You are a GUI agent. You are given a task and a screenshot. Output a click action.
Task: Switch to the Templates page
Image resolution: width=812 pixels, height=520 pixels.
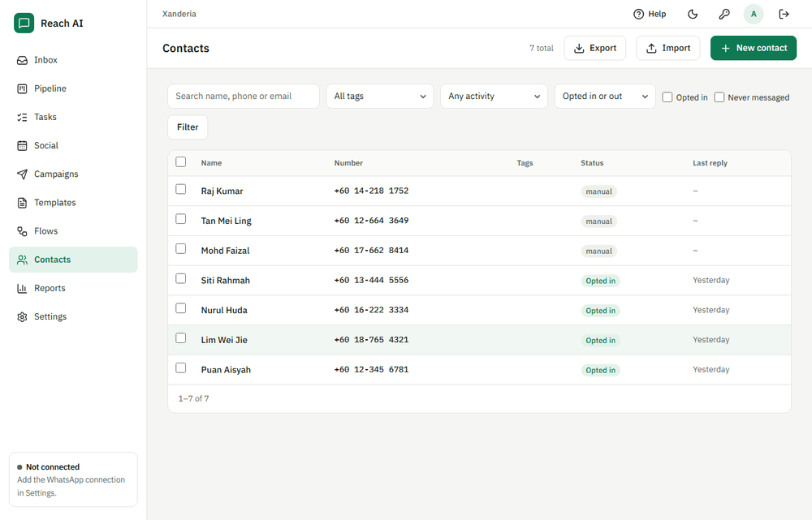[x=73, y=202]
